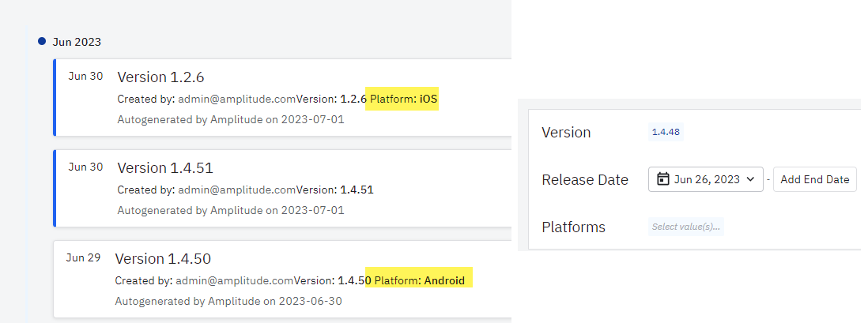This screenshot has width=868, height=323.
Task: Click the blue Jun 2023 timeline dot
Action: tap(42, 41)
